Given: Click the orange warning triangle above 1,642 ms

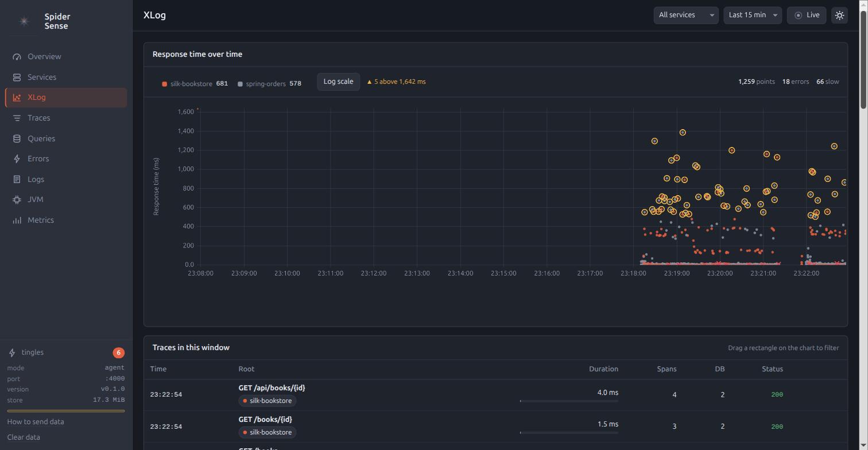Looking at the screenshot, I should (x=369, y=82).
